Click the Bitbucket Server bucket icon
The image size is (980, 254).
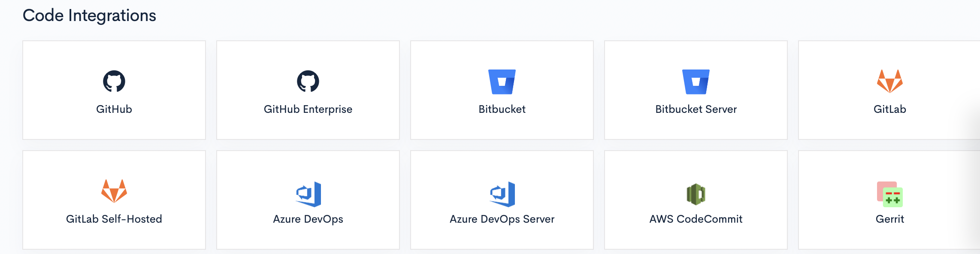[696, 82]
